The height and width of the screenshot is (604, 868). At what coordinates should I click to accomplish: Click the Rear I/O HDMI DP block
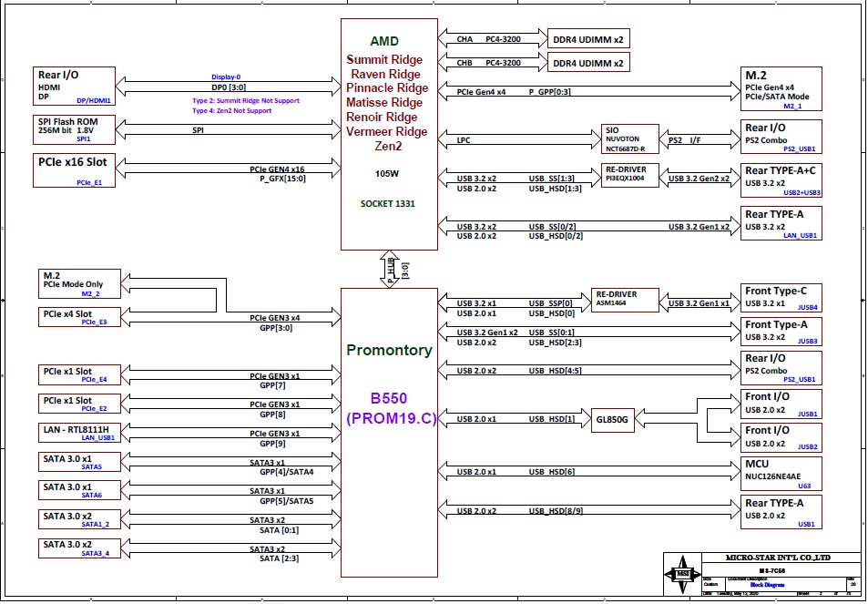[x=75, y=87]
